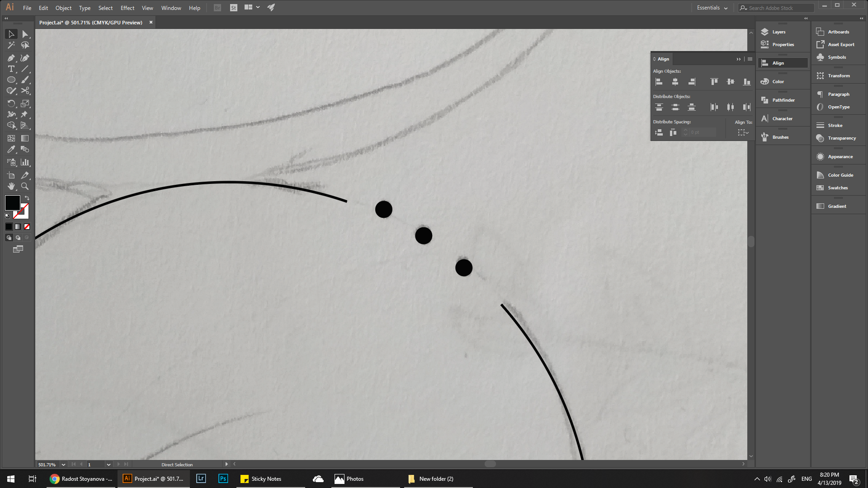The width and height of the screenshot is (868, 488).
Task: Enable Draw Normal mode
Action: tap(9, 238)
